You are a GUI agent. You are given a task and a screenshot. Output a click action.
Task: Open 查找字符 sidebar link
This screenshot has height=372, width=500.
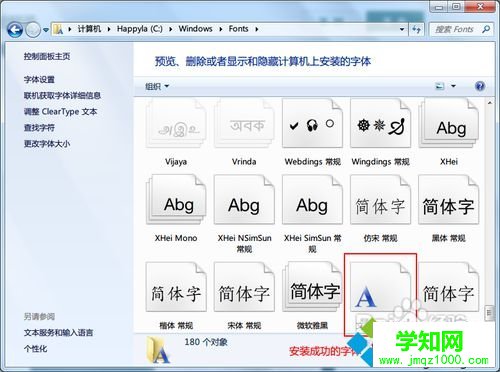coord(39,128)
